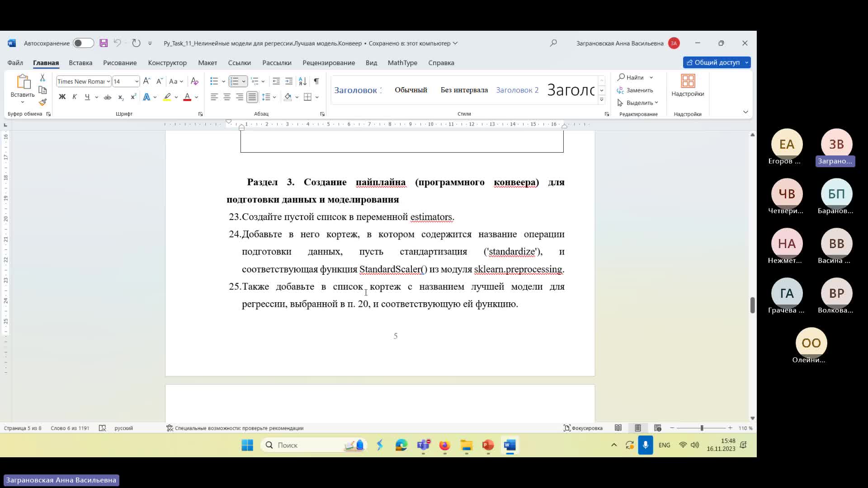
Task: Select the Format Painter brush
Action: point(42,102)
